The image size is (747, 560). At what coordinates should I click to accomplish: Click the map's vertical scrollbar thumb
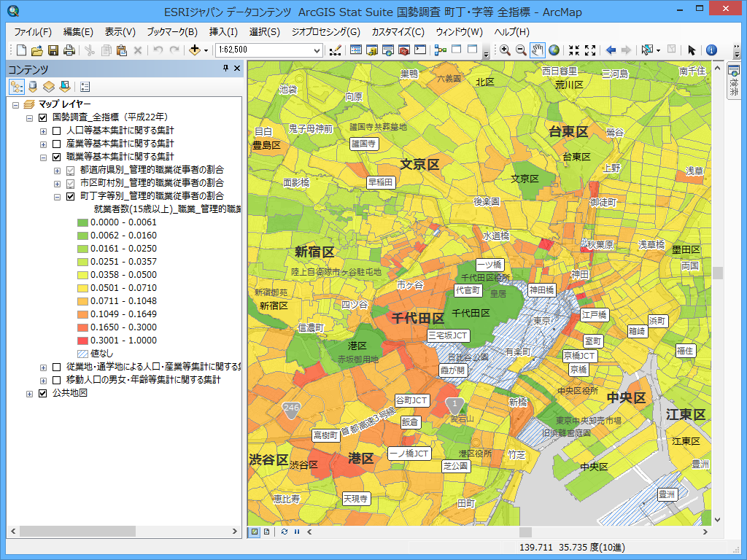click(718, 273)
